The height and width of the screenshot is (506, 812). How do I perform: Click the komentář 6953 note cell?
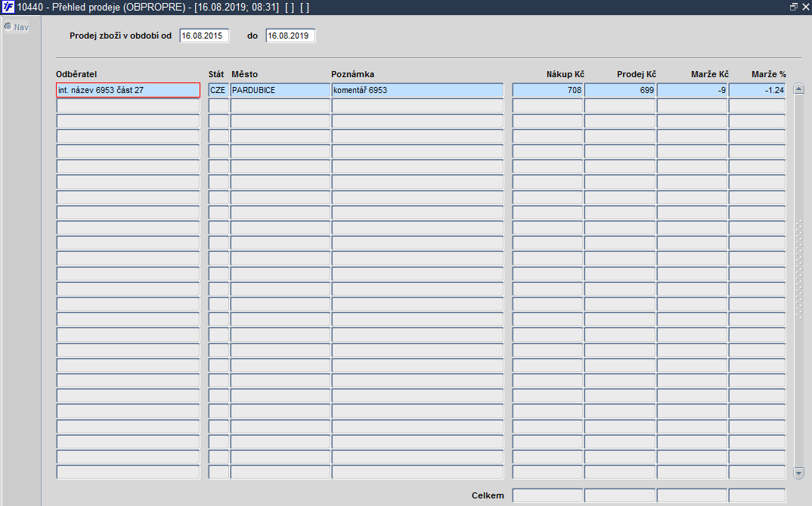[417, 90]
